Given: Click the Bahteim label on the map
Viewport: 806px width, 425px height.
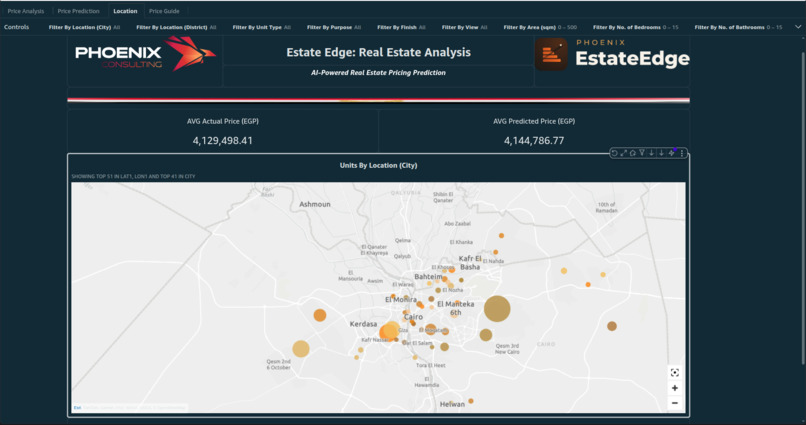Looking at the screenshot, I should [x=429, y=277].
